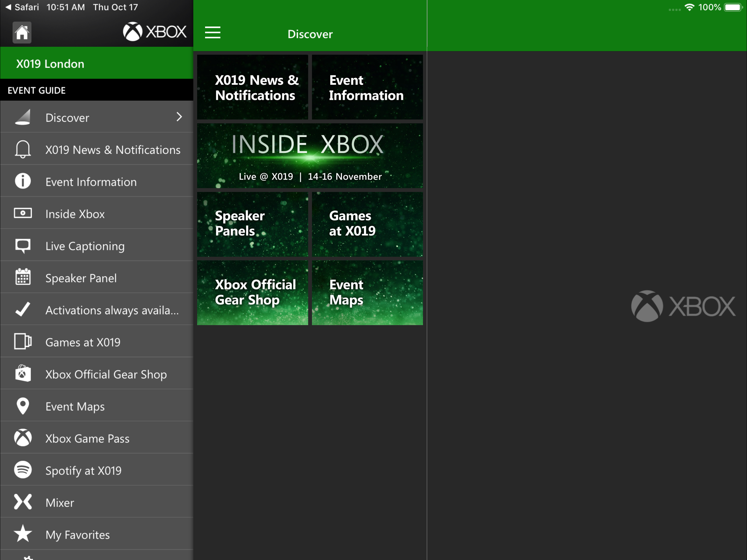Tap the bell icon for News & Notifications
747x560 pixels.
tap(23, 149)
